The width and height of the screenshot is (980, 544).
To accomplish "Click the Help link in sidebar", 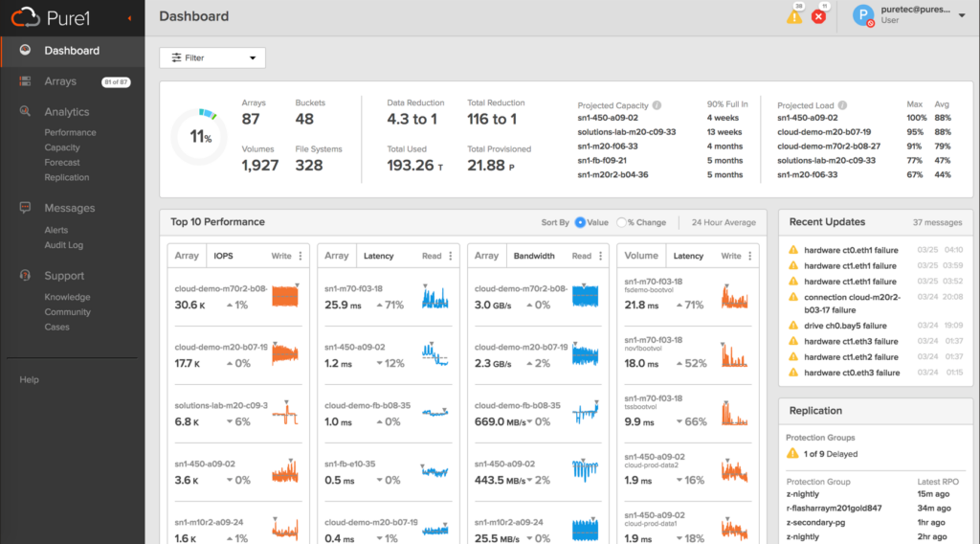I will pos(30,380).
